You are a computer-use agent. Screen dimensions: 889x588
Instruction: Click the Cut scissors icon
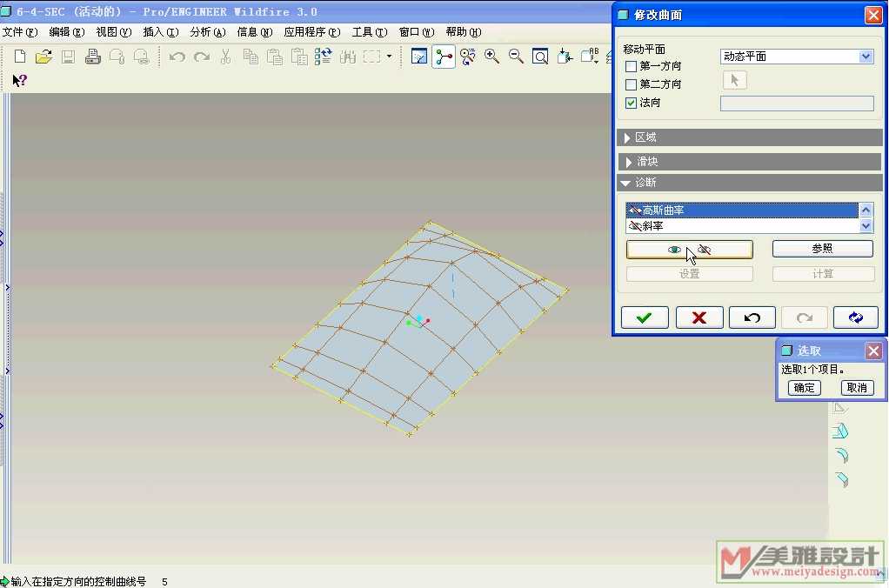pos(225,57)
